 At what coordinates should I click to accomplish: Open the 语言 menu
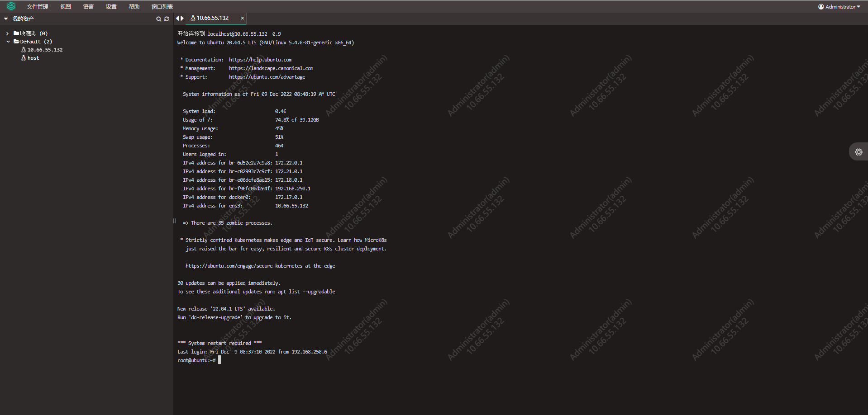coord(89,7)
